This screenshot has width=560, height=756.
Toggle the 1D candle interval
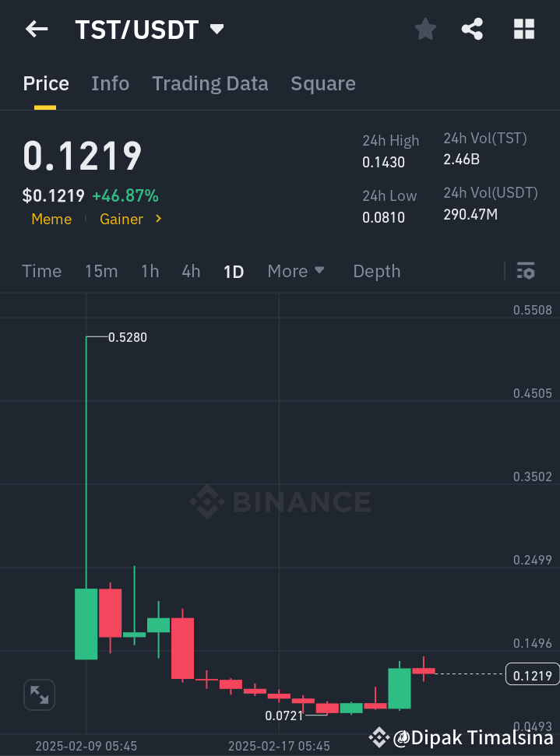pyautogui.click(x=234, y=271)
